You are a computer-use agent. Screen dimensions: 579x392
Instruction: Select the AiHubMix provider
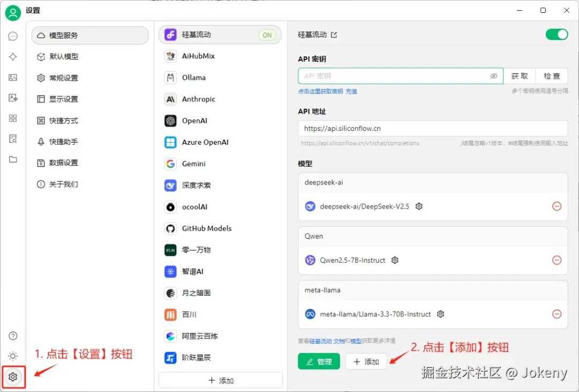coord(220,56)
